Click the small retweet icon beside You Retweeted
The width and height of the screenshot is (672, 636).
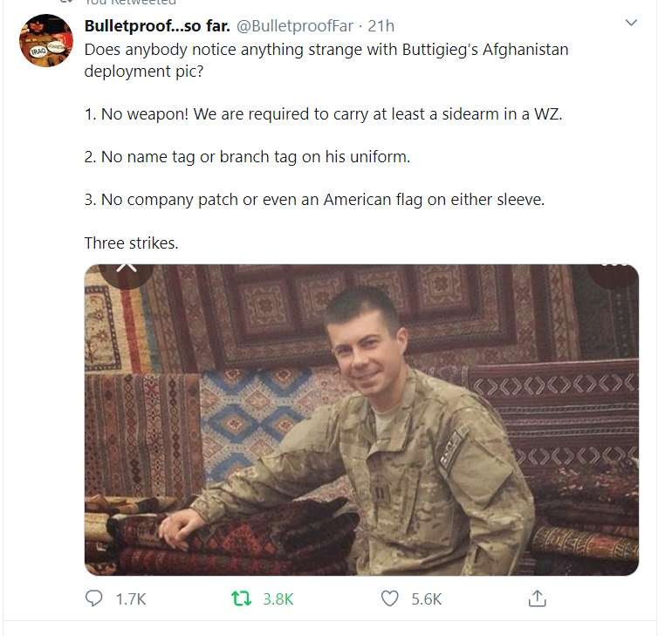[x=66, y=2]
